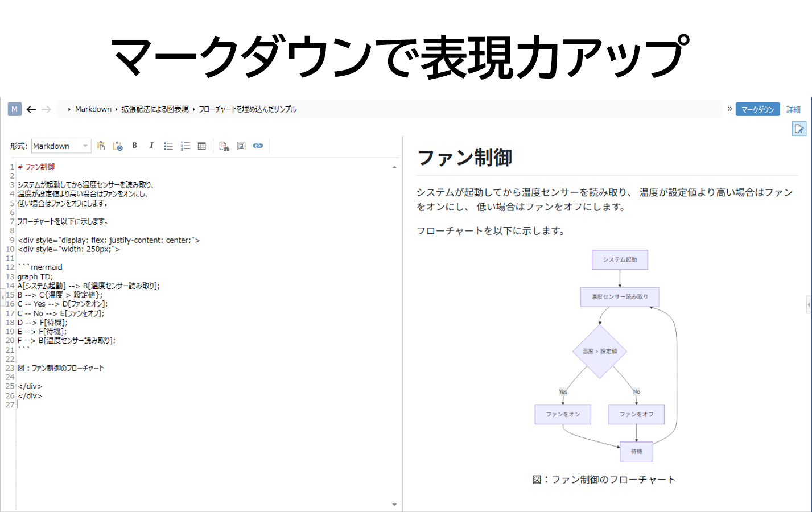This screenshot has width=812, height=512.
Task: Insert a numbered list
Action: pos(185,146)
